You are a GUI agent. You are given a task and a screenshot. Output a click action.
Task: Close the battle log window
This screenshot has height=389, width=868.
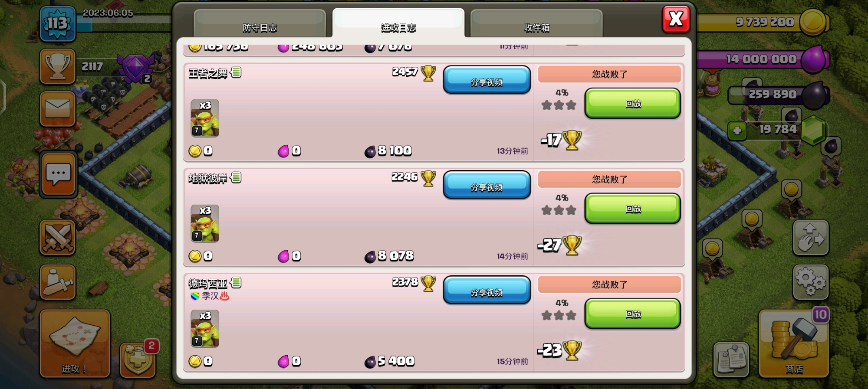pyautogui.click(x=676, y=19)
